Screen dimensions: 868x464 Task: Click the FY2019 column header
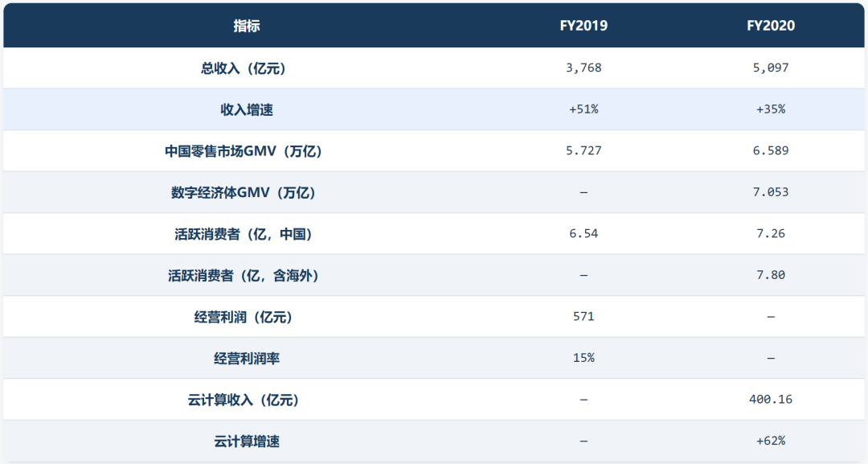(583, 26)
